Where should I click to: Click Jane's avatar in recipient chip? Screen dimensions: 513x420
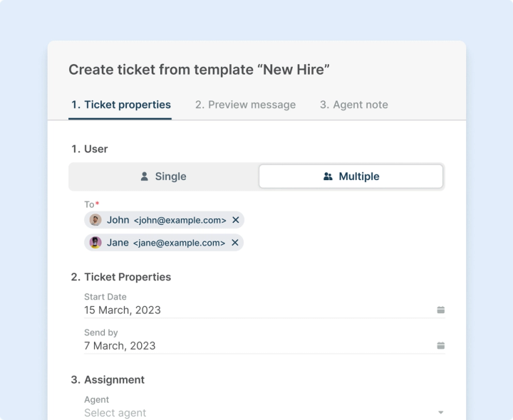[x=95, y=243]
